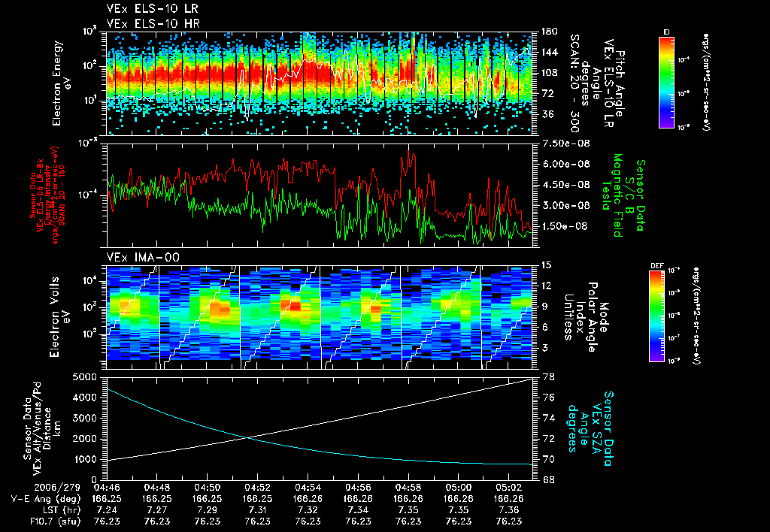Click the DEF color scale bar
770x532 pixels.
[657, 316]
